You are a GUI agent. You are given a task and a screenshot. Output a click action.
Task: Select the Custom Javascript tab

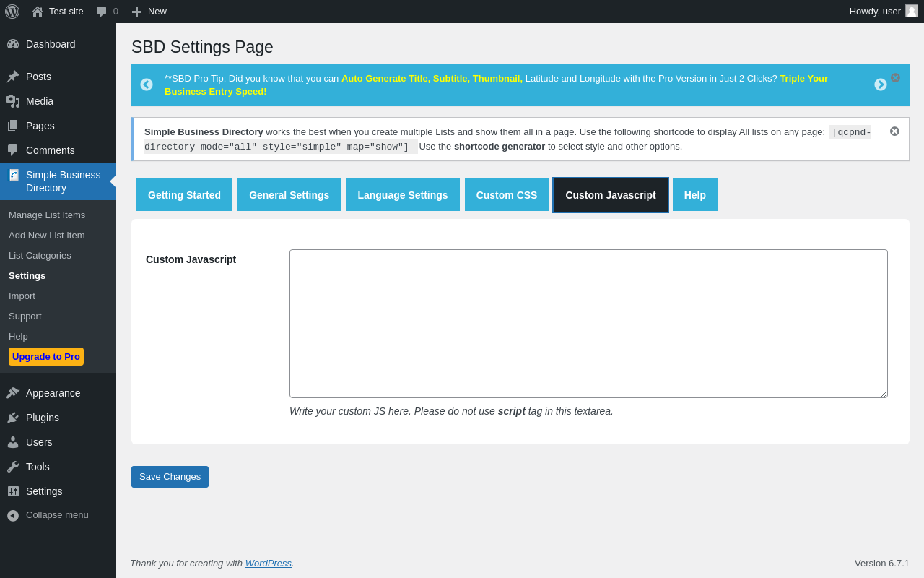pos(611,195)
